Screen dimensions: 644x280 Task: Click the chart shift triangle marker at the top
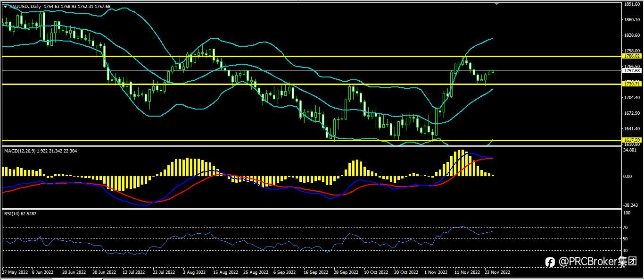[x=496, y=3]
